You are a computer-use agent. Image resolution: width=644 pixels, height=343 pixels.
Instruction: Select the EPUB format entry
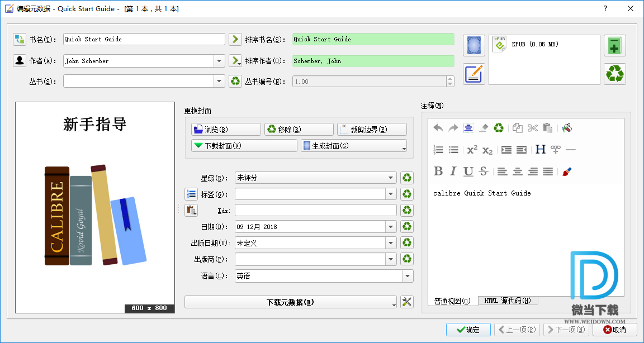click(x=525, y=44)
